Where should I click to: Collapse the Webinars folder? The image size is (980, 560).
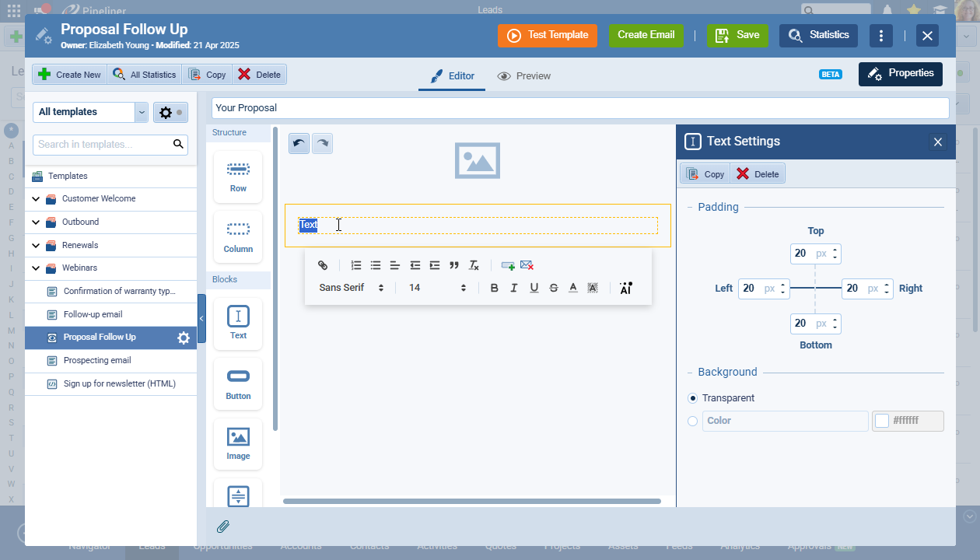coord(36,268)
